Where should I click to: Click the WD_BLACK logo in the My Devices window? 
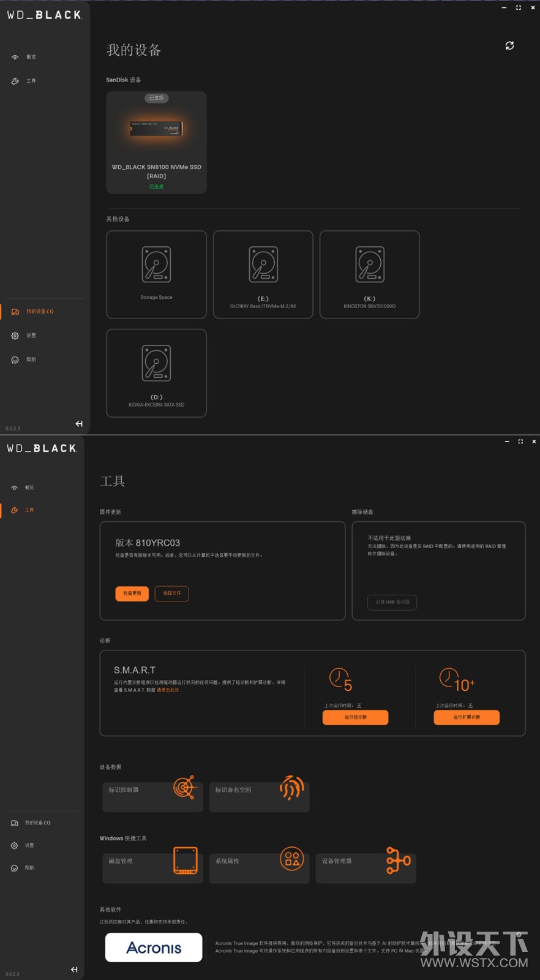44,15
